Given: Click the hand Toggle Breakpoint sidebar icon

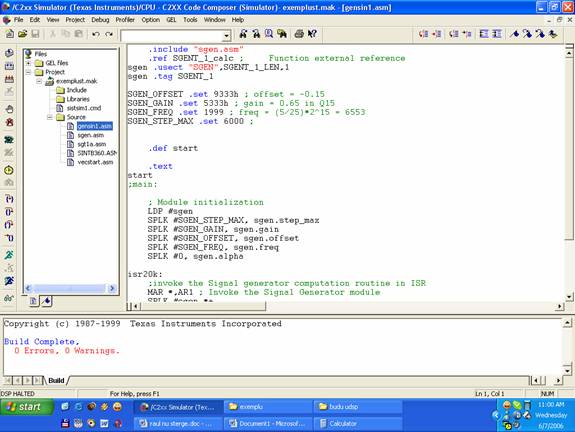Looking at the screenshot, I should 9,109.
